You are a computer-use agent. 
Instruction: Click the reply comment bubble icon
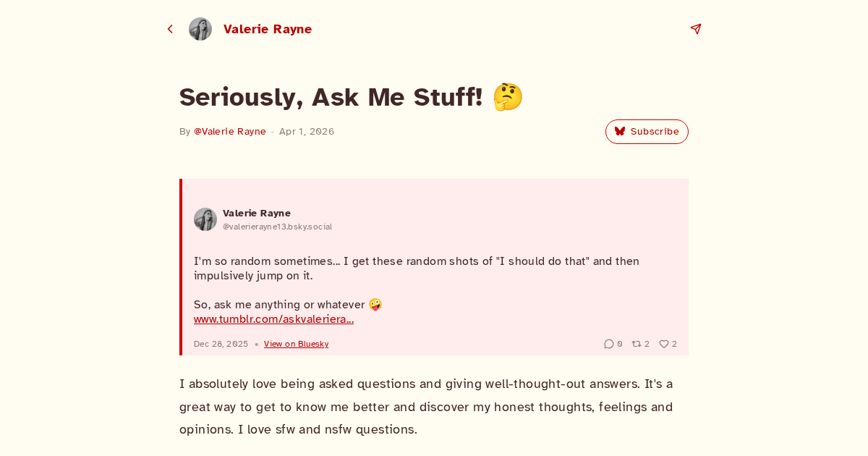point(609,344)
